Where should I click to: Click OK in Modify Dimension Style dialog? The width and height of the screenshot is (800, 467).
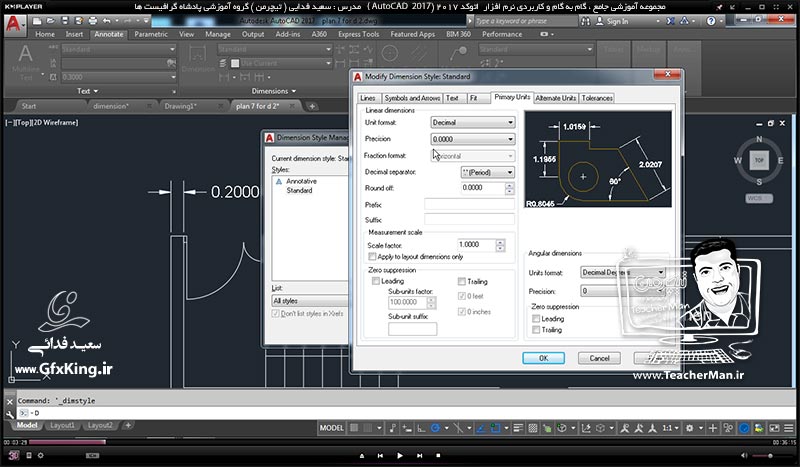(543, 358)
